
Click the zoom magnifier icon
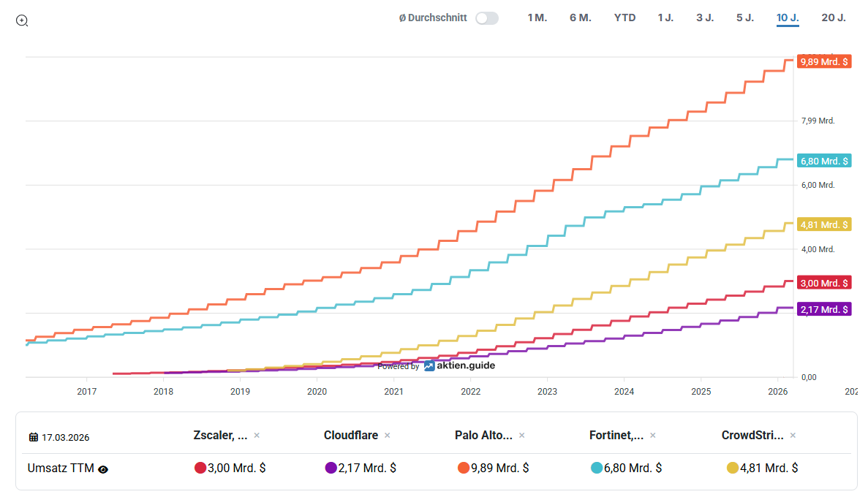[x=22, y=20]
